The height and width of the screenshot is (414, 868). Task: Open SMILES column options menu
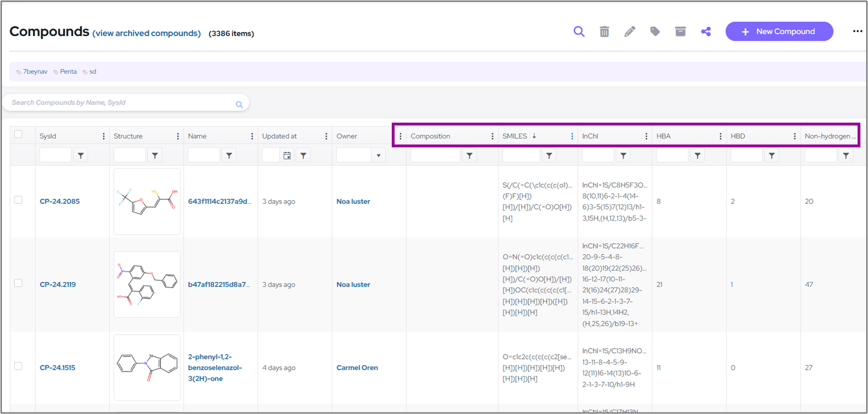point(572,136)
